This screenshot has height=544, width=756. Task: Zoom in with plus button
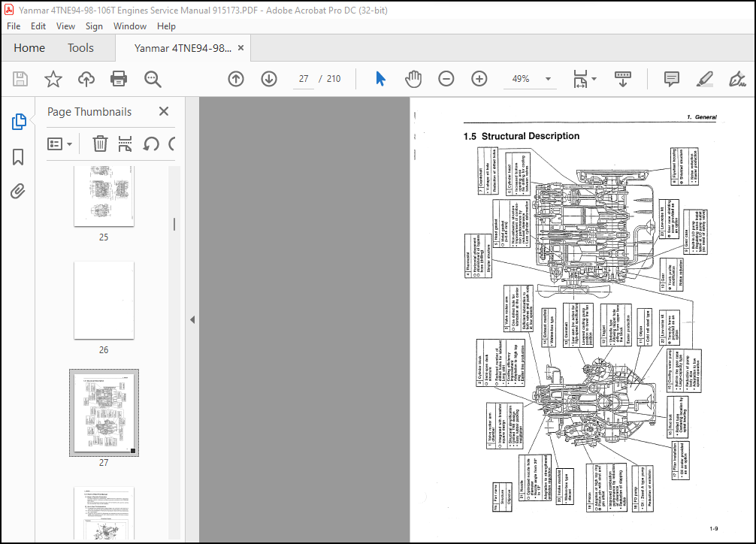(479, 79)
